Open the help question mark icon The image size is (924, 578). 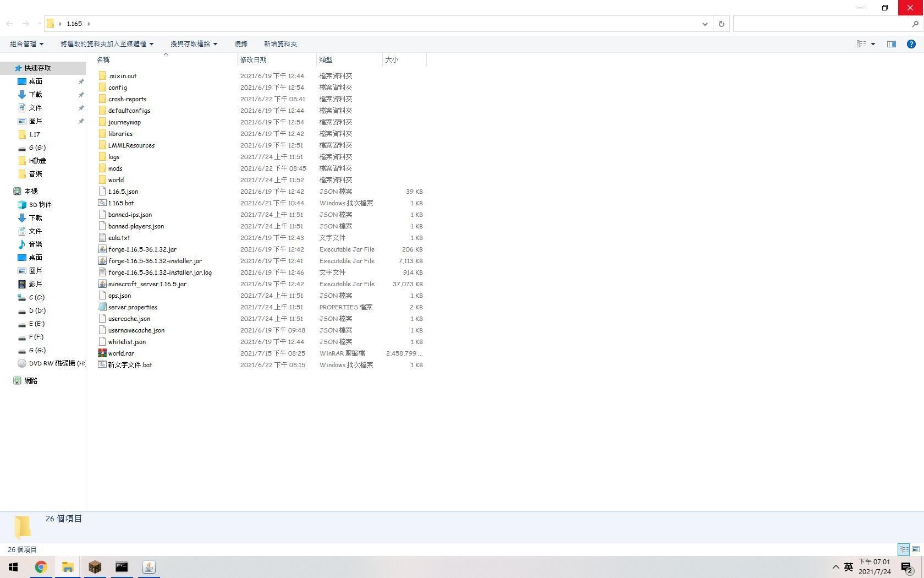911,44
